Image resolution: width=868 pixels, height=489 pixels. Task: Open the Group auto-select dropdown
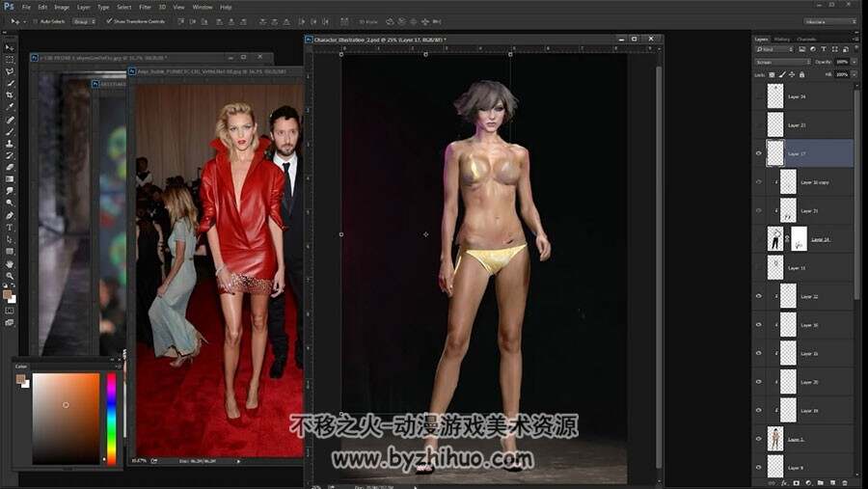(x=85, y=21)
